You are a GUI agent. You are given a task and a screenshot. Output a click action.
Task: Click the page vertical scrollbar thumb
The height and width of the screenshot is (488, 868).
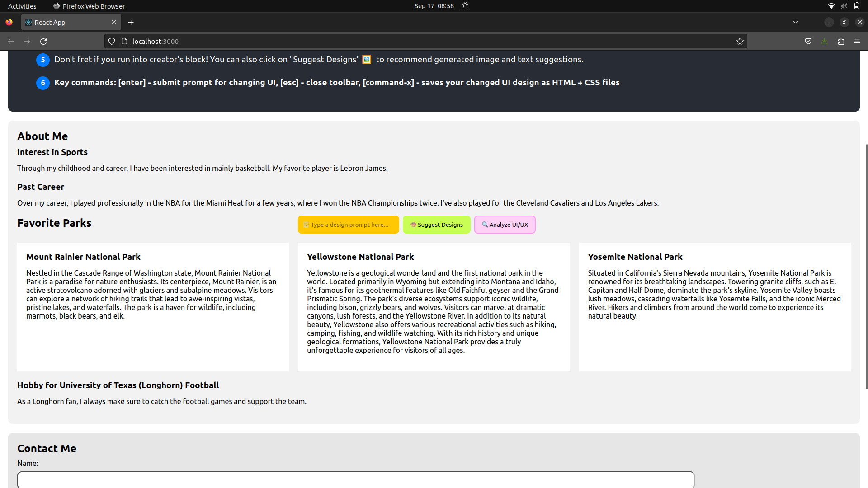[x=866, y=267]
